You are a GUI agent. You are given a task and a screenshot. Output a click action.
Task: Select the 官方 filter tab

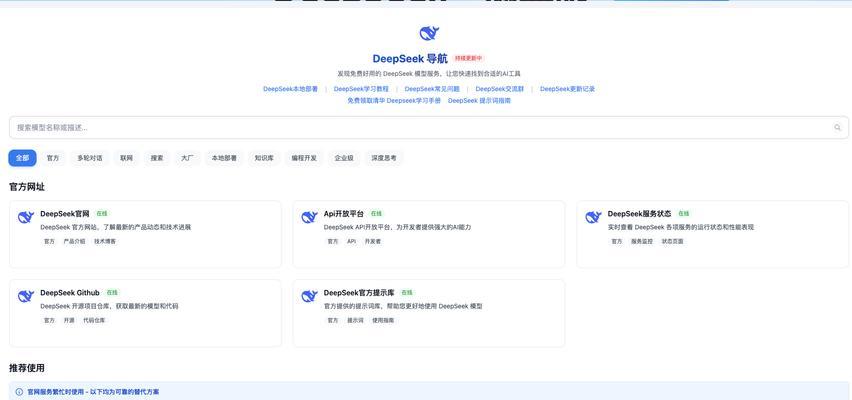pyautogui.click(x=53, y=158)
